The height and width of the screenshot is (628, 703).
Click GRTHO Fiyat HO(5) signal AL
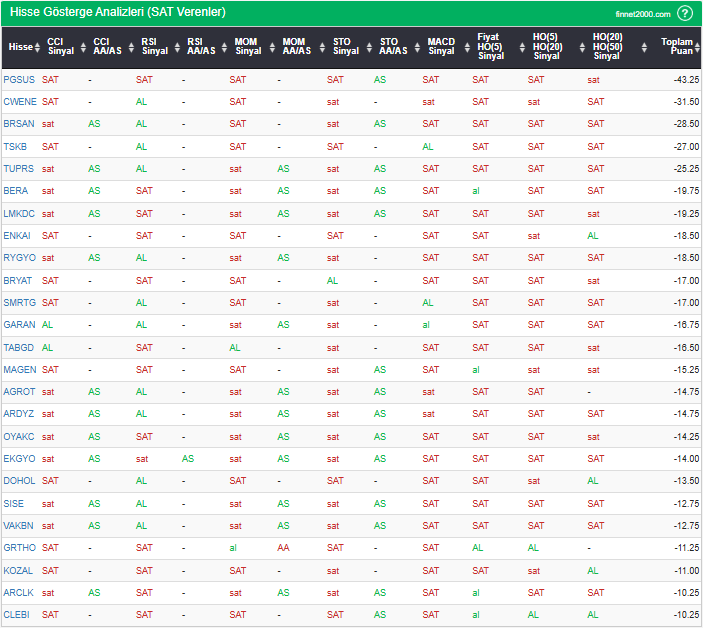477,548
